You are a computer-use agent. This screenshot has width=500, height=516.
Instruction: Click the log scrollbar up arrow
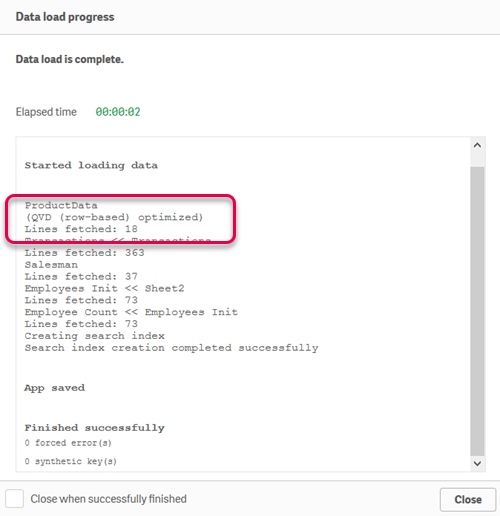[477, 145]
